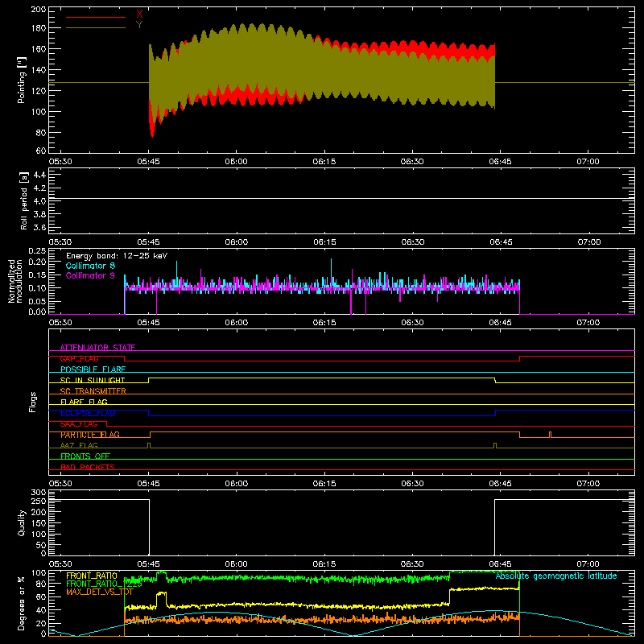Click the ATTENUATOR_STATE flag label
Viewport: 644px width, 644px height.
97,348
